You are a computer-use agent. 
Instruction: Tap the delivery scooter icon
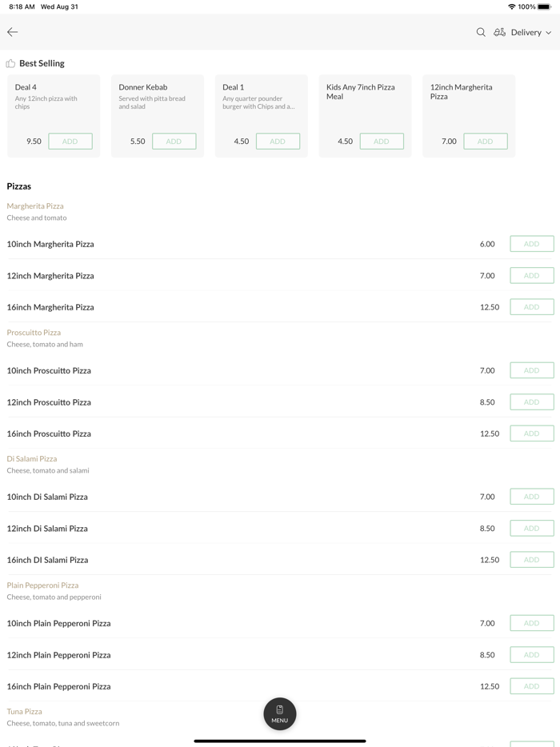coord(499,32)
